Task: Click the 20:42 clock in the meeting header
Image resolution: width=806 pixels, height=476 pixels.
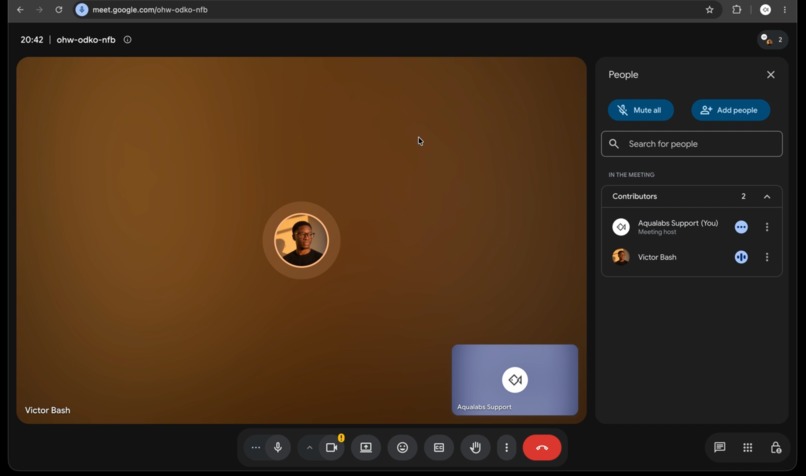Action: point(32,40)
